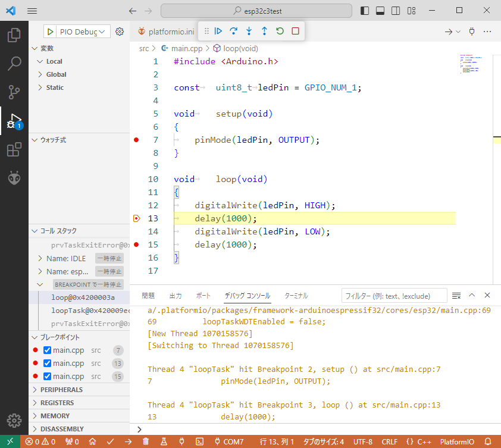Viewport: 501px width, 448px height.
Task: Toggle the primary side bar layout icon
Action: (365, 11)
